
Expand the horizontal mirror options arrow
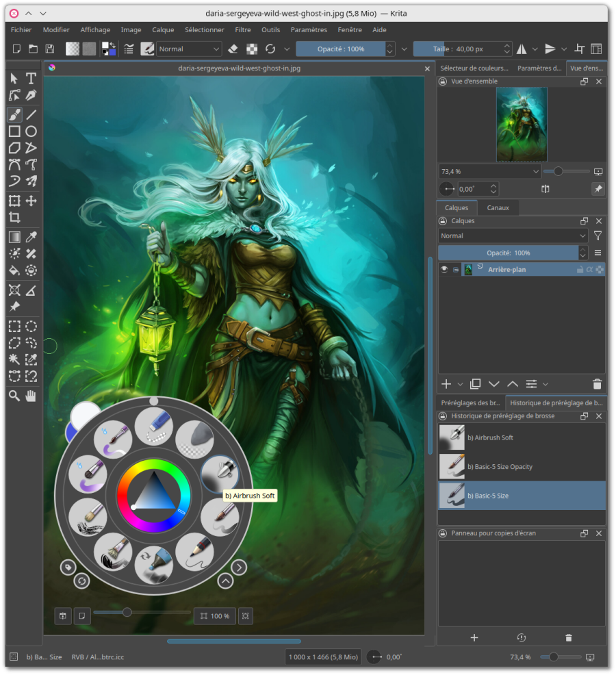click(x=535, y=49)
